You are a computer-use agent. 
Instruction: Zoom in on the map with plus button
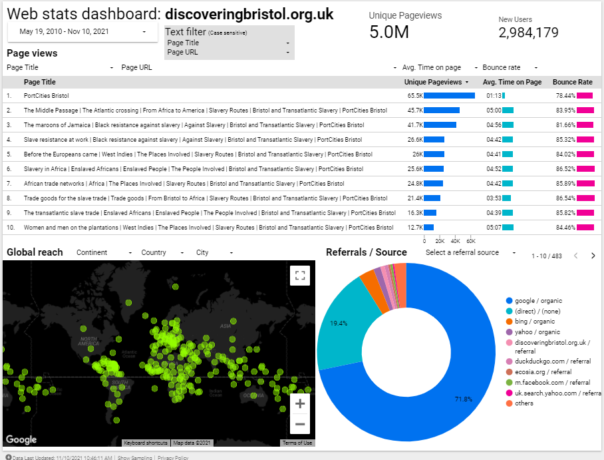300,404
